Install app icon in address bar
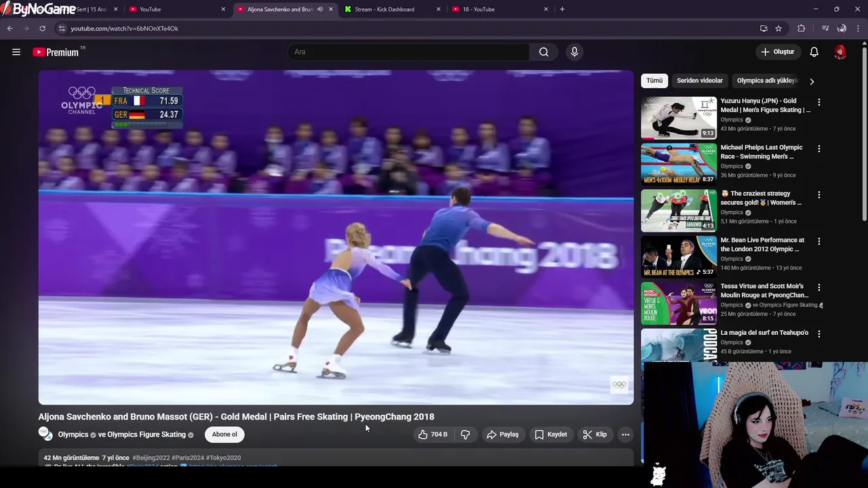 (x=764, y=28)
